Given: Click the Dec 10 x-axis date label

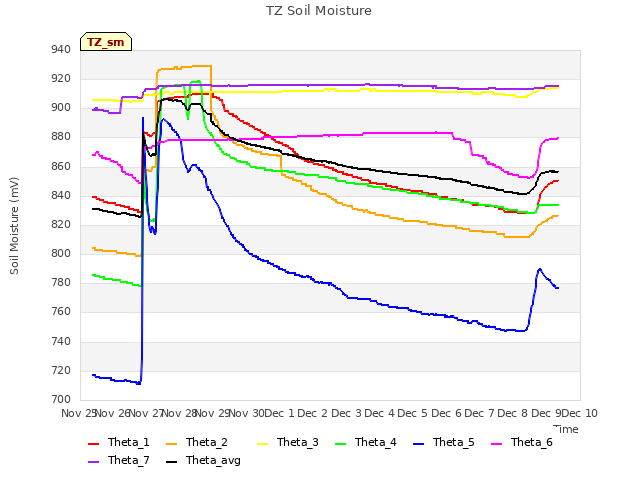Looking at the screenshot, I should [580, 413].
